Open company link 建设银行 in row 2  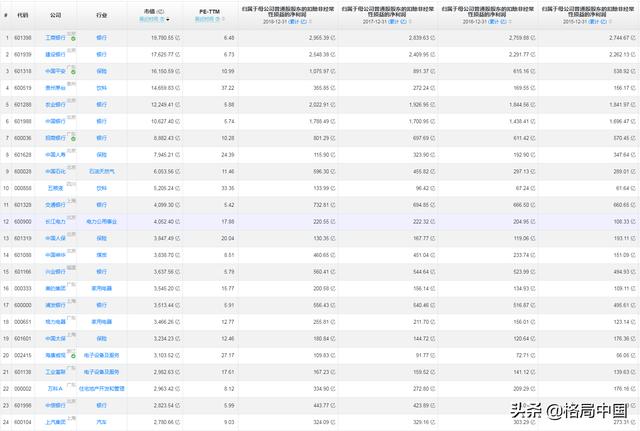click(55, 54)
